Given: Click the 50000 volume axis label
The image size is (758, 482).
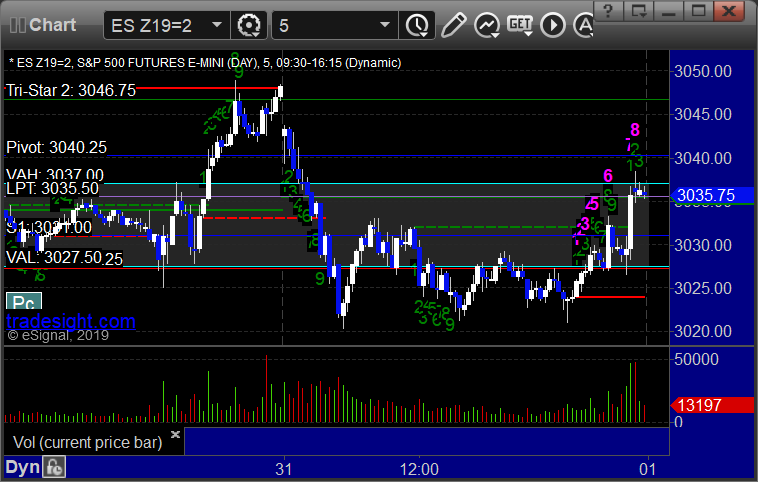Looking at the screenshot, I should [x=696, y=359].
